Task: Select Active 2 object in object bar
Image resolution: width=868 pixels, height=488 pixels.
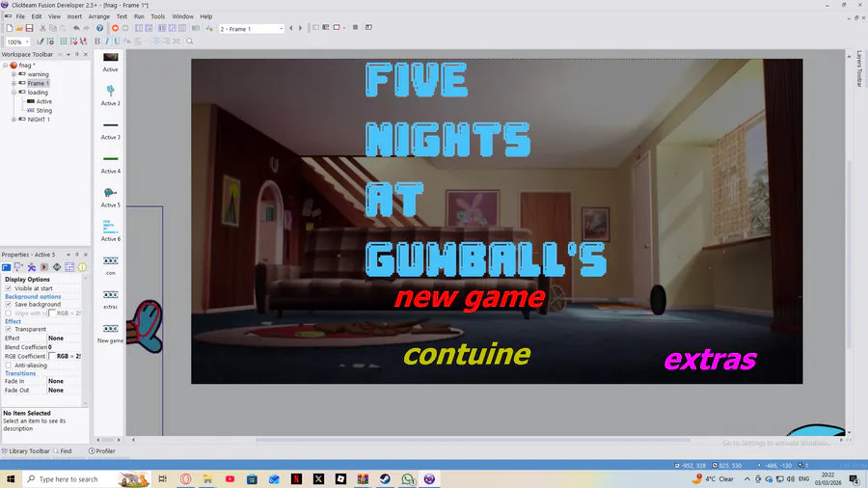Action: point(110,95)
